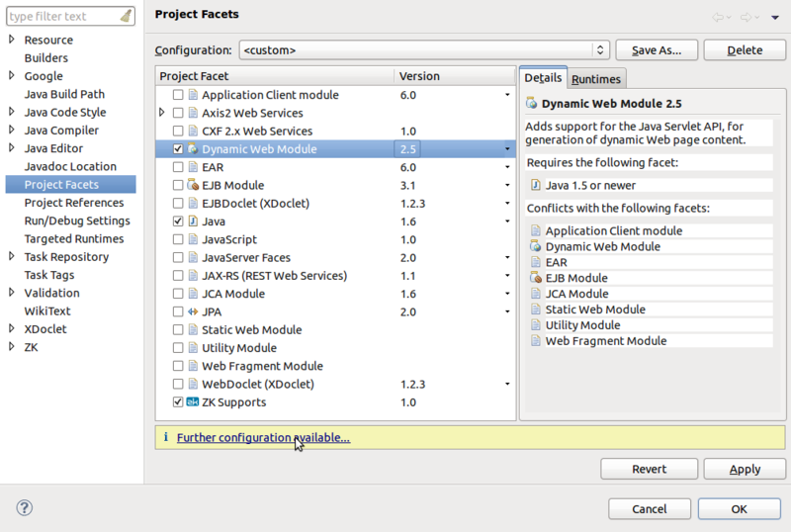This screenshot has height=532, width=791.
Task: Open Dynamic Web Module version dropdown arrow
Action: [x=507, y=149]
